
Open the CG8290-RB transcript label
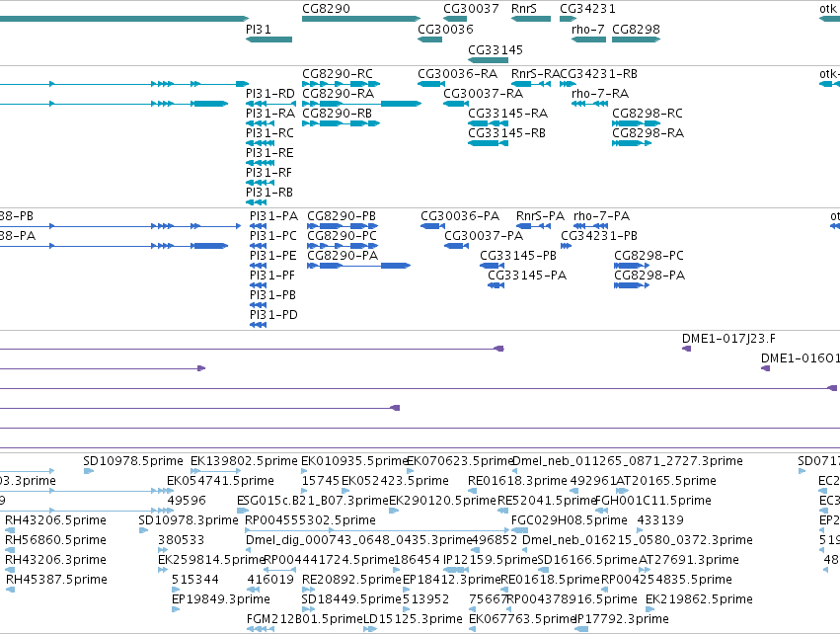click(337, 114)
